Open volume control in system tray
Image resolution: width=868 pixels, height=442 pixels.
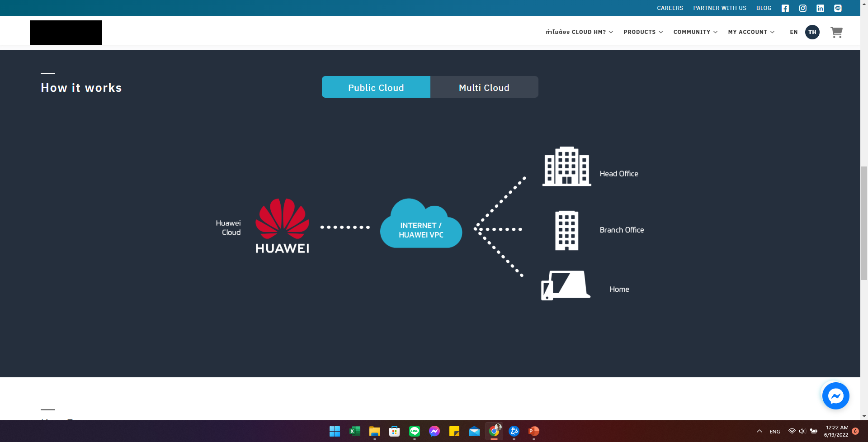[x=802, y=431]
